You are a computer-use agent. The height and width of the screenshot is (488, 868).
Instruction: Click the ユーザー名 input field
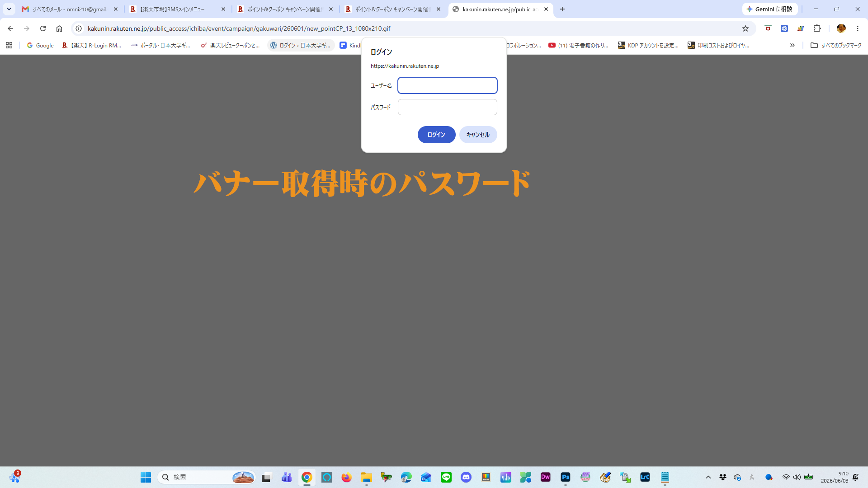(447, 85)
